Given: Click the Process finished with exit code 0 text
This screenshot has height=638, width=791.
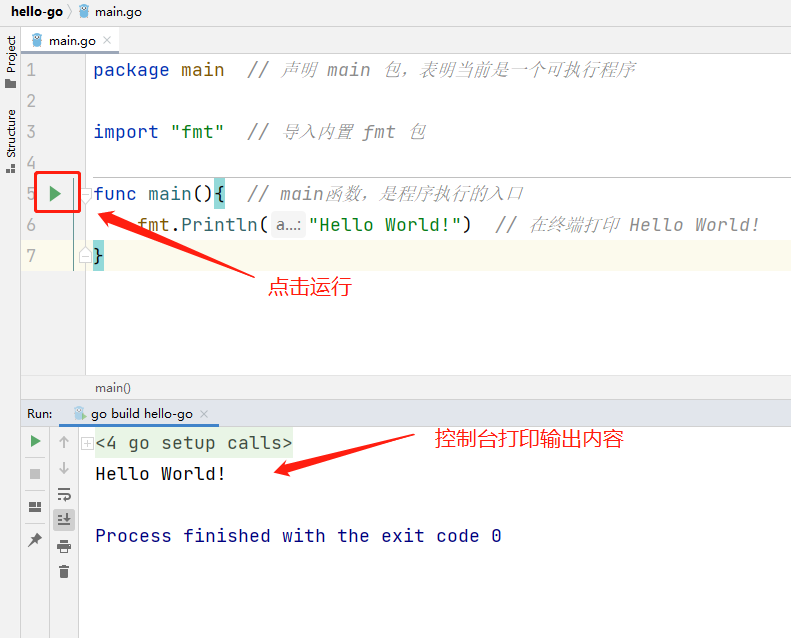Looking at the screenshot, I should [x=298, y=536].
